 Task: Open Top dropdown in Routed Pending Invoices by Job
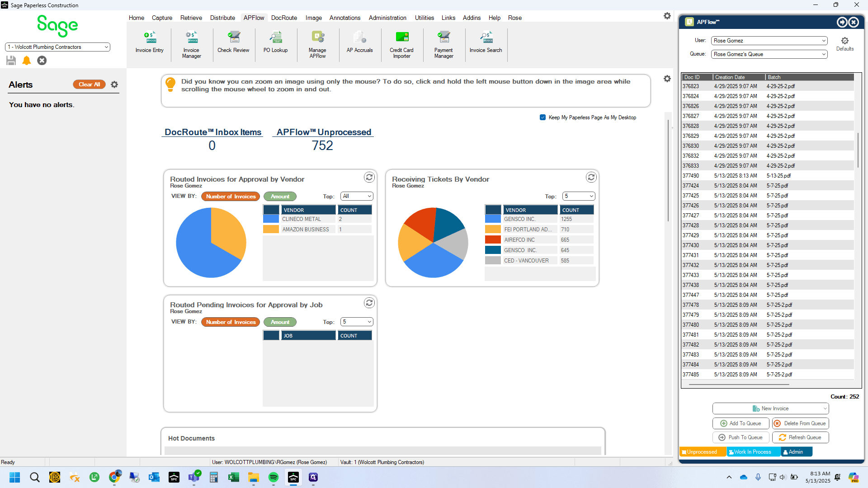[x=357, y=322]
